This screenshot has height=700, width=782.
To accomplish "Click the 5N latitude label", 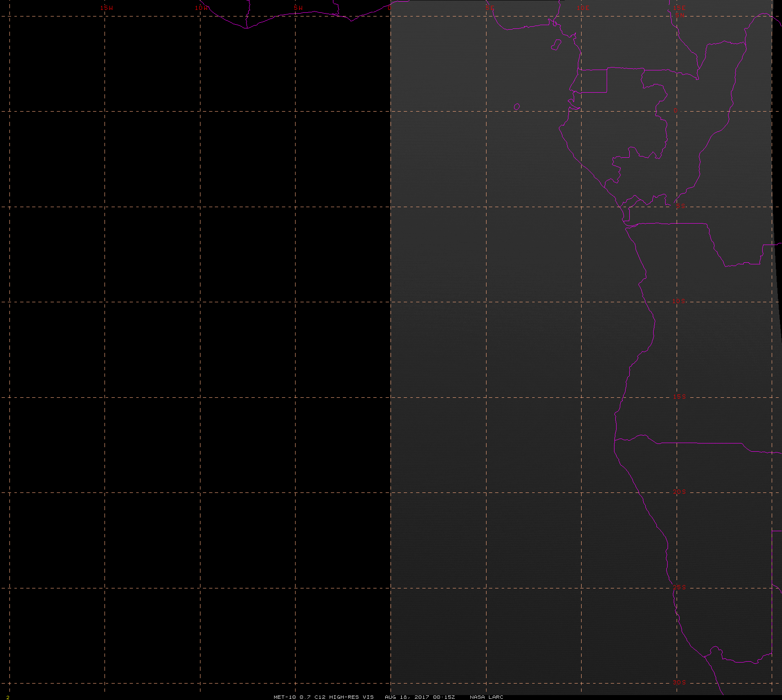I will [x=680, y=15].
